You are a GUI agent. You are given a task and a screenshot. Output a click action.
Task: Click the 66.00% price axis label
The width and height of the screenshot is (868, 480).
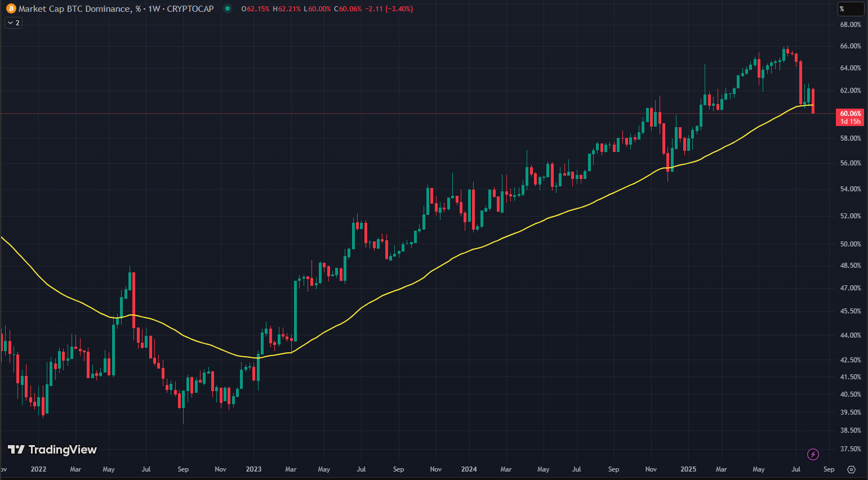pyautogui.click(x=851, y=46)
